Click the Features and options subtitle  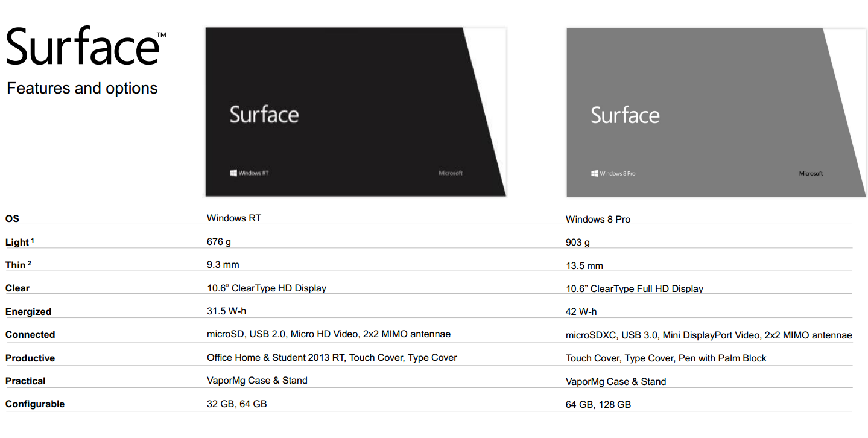[82, 88]
